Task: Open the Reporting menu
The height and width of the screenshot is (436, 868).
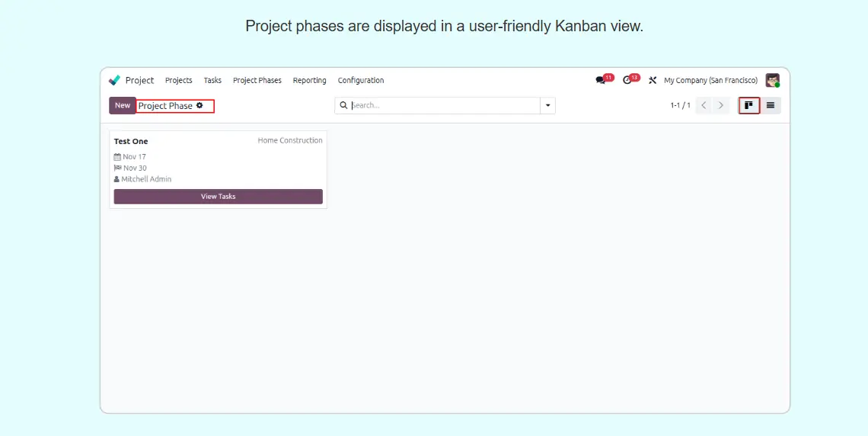Action: pos(309,80)
